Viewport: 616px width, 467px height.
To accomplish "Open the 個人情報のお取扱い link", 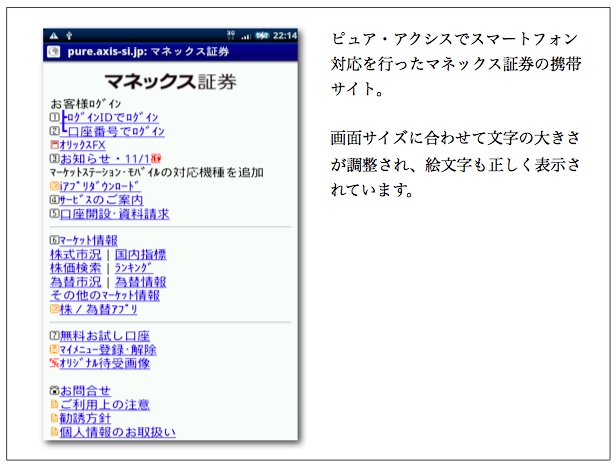I will click(118, 432).
